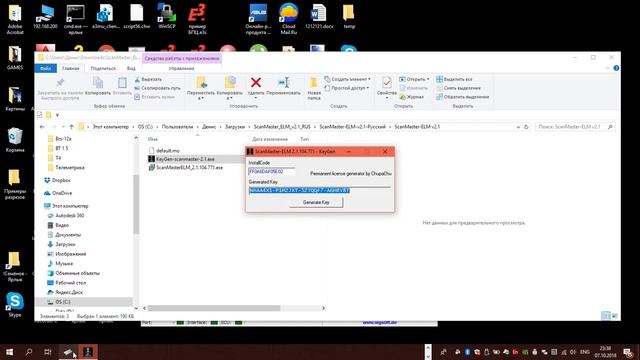Click the Вставить paste icon in ribbon

pos(122,83)
